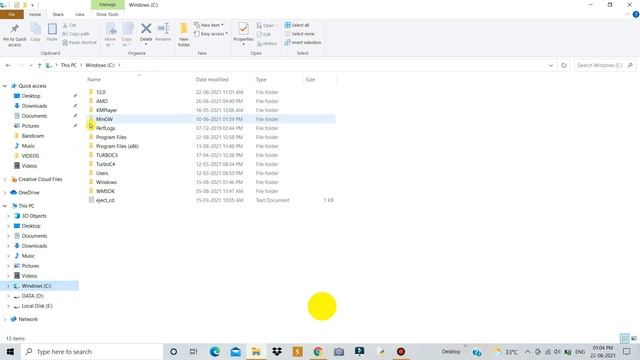Open the Copy to ribbon command

(x=127, y=34)
